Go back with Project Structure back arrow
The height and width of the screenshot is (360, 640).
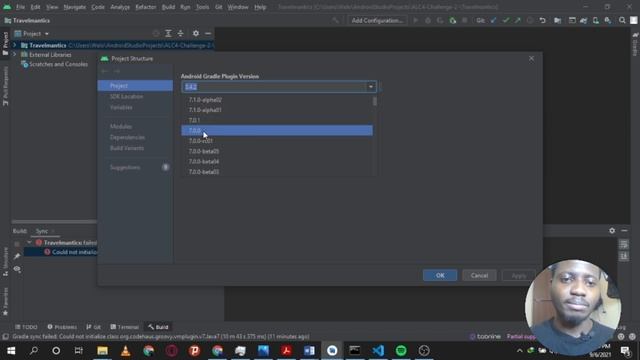[x=105, y=71]
